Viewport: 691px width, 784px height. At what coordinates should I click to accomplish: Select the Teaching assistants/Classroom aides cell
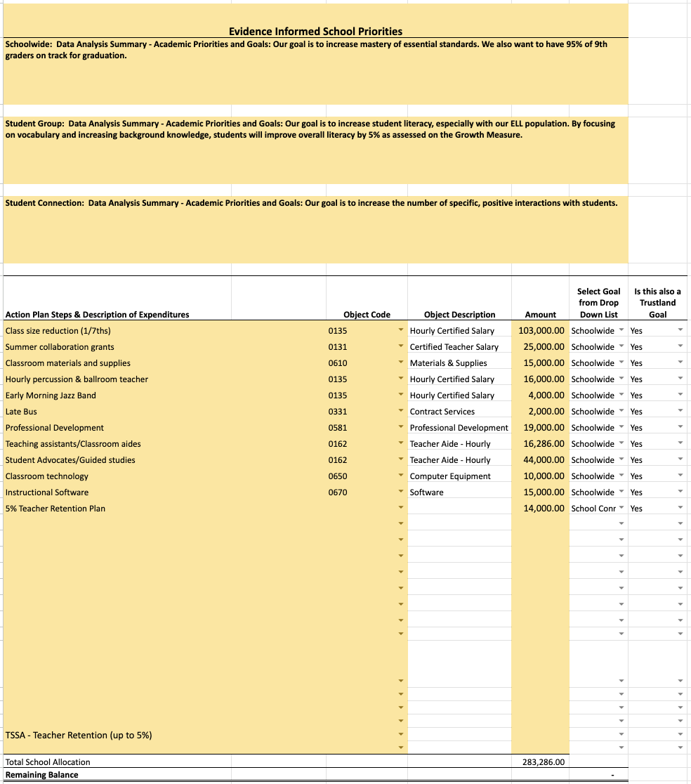click(x=73, y=443)
